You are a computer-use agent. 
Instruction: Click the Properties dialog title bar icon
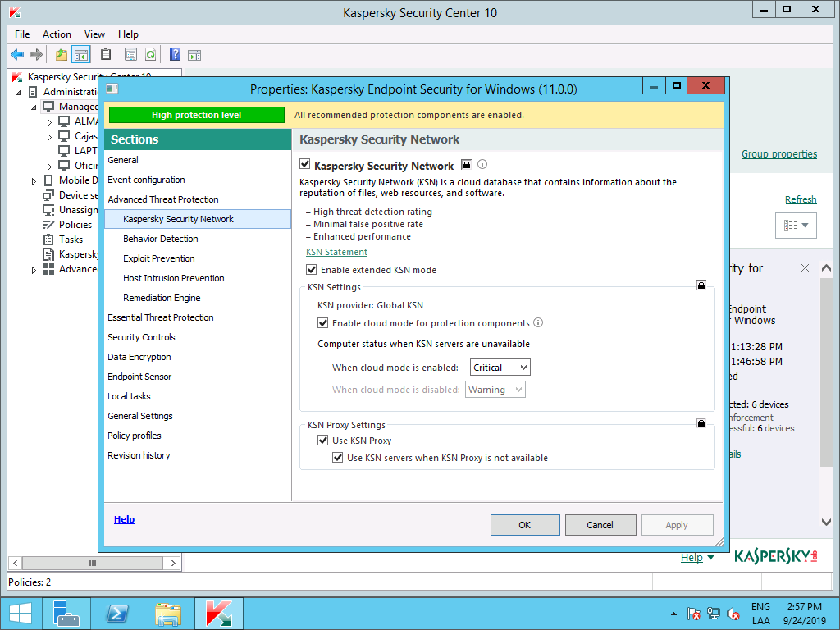(x=112, y=89)
